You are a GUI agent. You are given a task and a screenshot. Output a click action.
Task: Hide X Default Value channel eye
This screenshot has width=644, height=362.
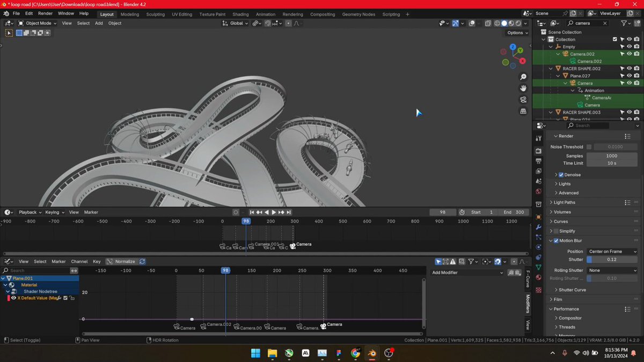click(x=14, y=298)
